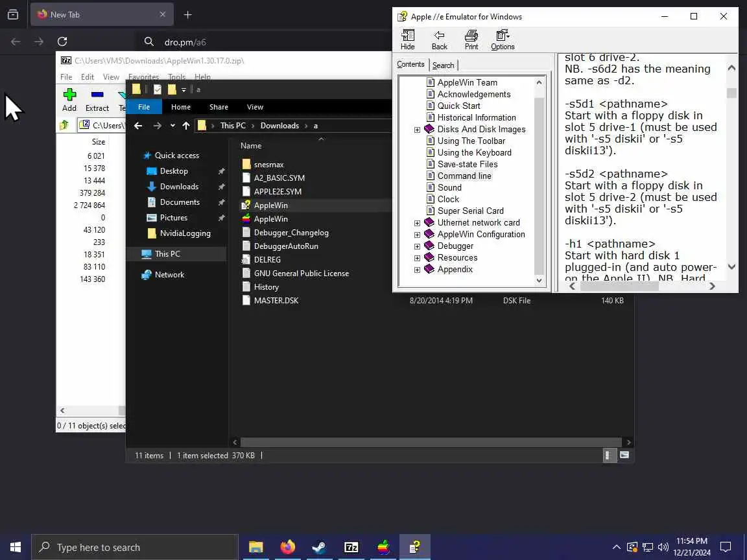Open the Super Serial Card topic
The width and height of the screenshot is (747, 560).
[470, 211]
